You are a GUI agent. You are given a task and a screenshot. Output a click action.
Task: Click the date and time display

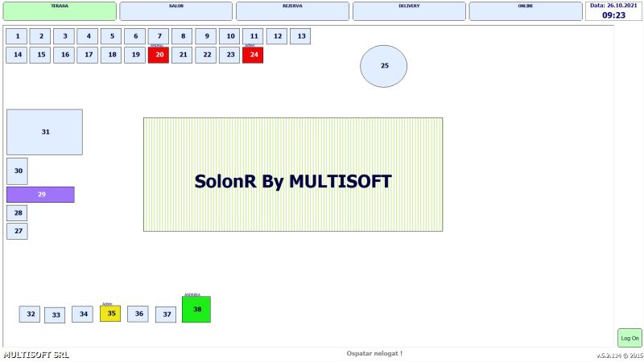click(613, 11)
